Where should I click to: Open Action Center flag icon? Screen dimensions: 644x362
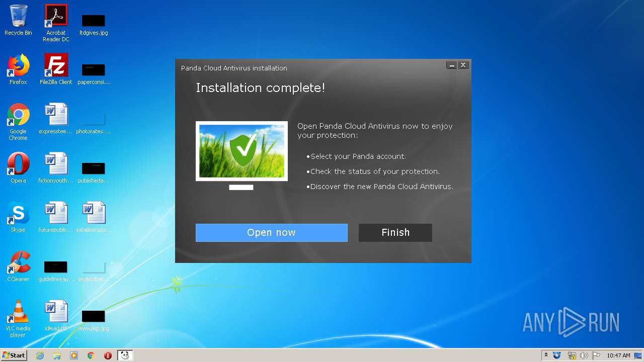coord(596,355)
